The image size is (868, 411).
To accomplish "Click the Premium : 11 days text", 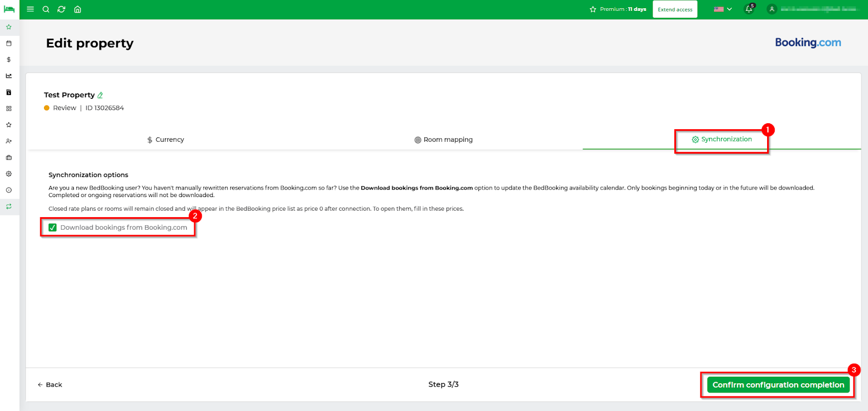I will pos(623,9).
